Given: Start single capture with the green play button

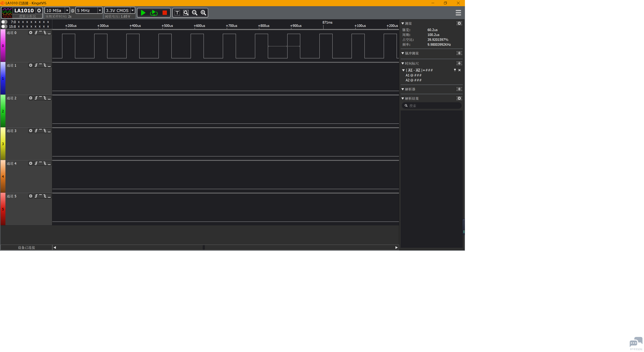Looking at the screenshot, I should click(143, 13).
